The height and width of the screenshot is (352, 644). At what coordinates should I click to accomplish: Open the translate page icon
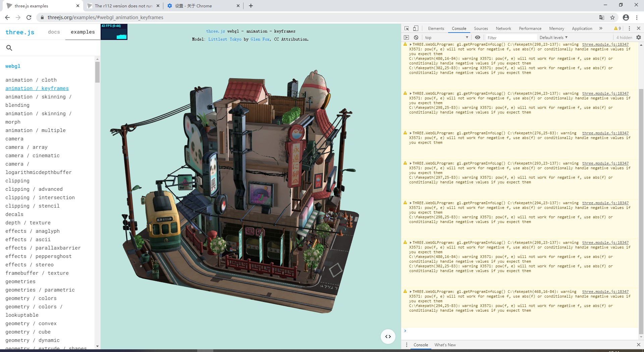click(x=602, y=17)
